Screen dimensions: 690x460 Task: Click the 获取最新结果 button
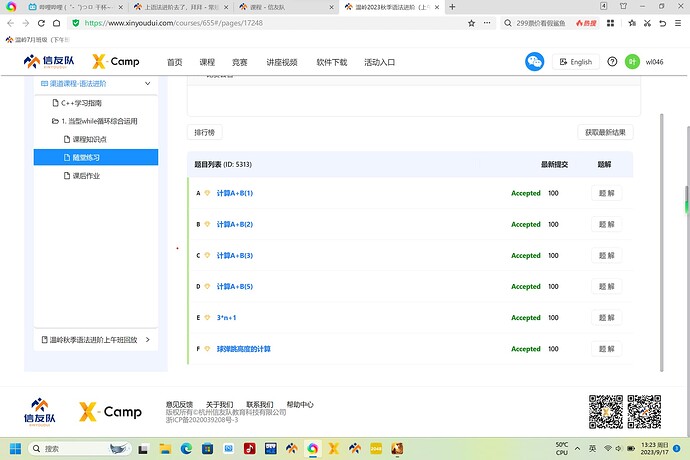click(605, 132)
